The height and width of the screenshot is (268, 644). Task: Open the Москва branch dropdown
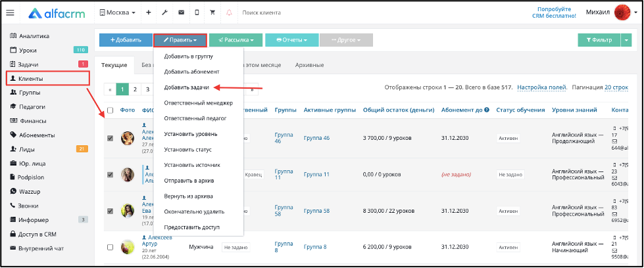(x=118, y=12)
